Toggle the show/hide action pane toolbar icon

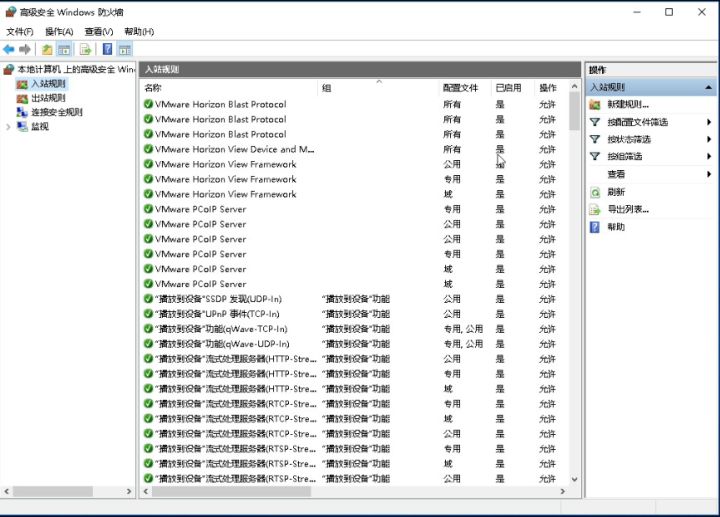(124, 49)
